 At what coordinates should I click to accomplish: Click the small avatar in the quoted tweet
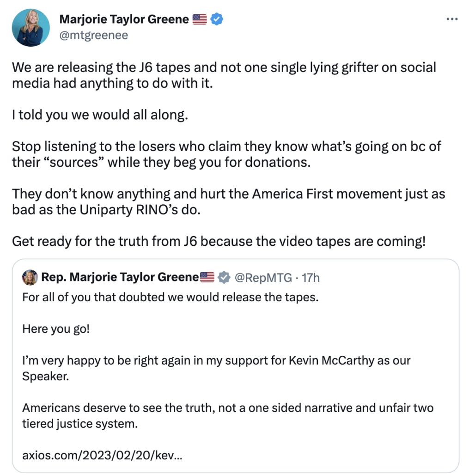(30, 277)
